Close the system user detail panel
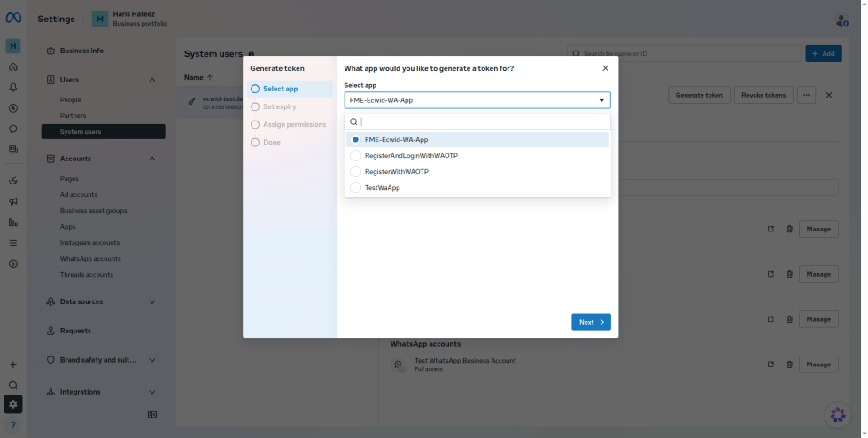The width and height of the screenshot is (868, 438). click(829, 95)
